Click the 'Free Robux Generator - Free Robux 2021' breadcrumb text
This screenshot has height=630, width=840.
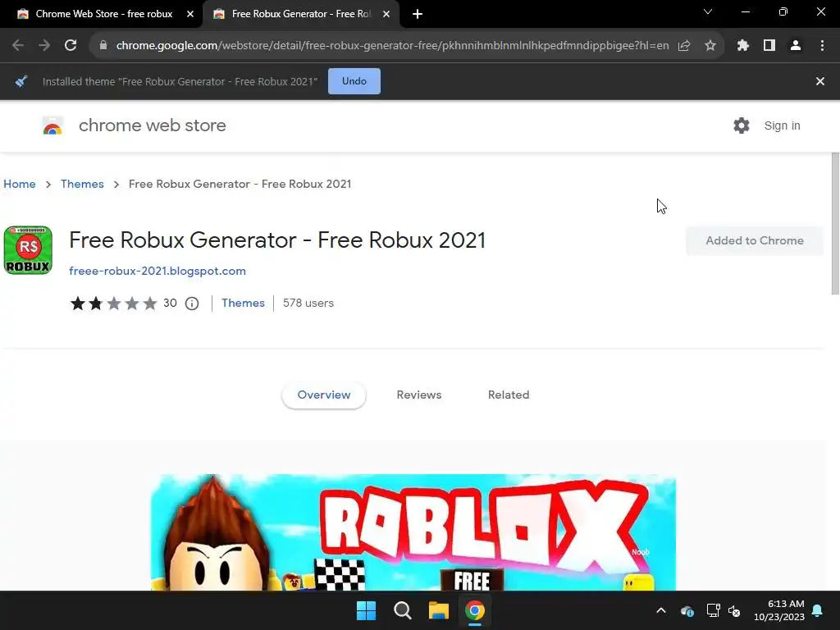240,184
